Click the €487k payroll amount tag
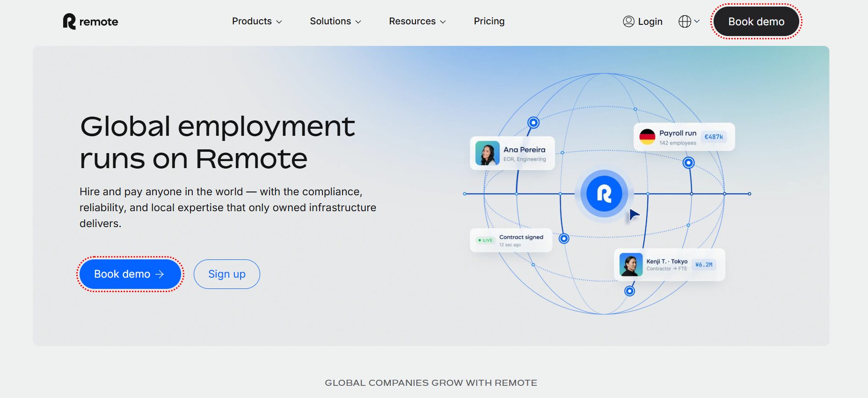This screenshot has height=398, width=868. click(714, 137)
